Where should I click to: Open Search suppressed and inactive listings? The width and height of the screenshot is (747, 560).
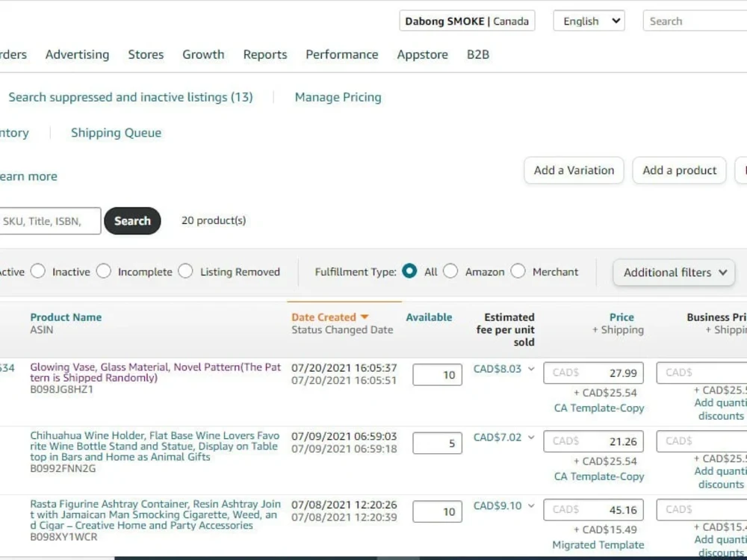click(x=130, y=97)
